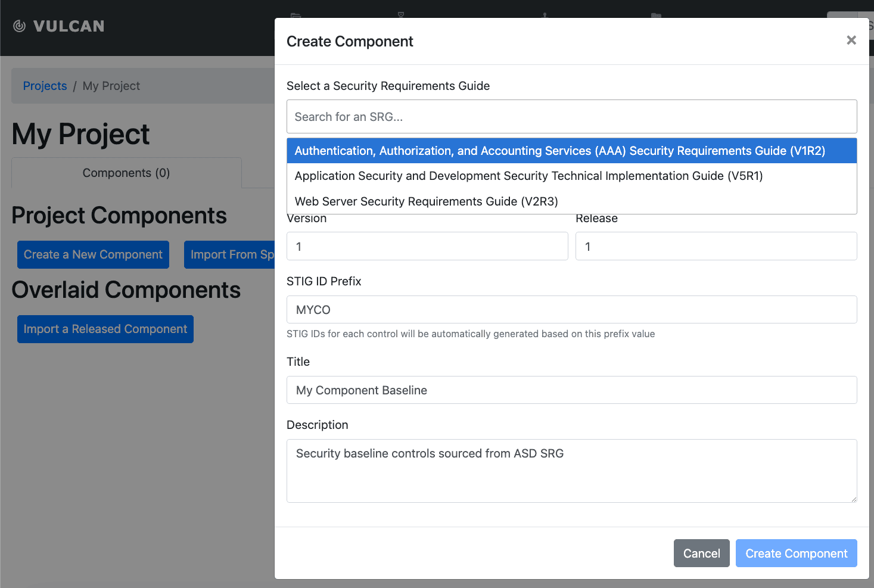Open the Projects breadcrumb link

(45, 86)
